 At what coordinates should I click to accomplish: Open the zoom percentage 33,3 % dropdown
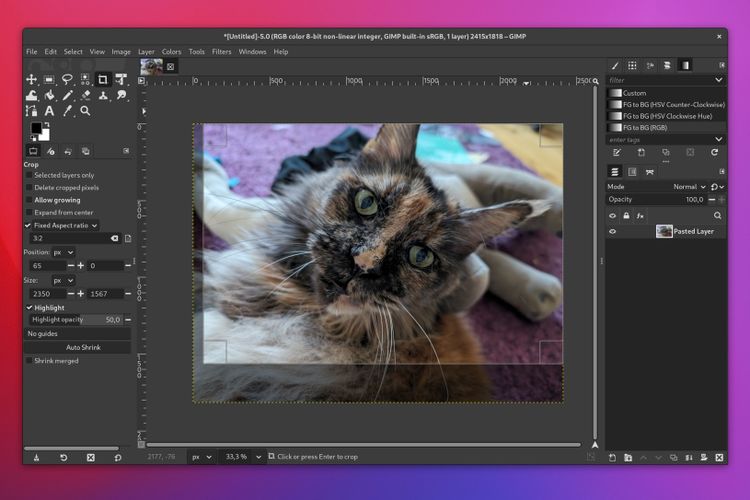(x=240, y=456)
